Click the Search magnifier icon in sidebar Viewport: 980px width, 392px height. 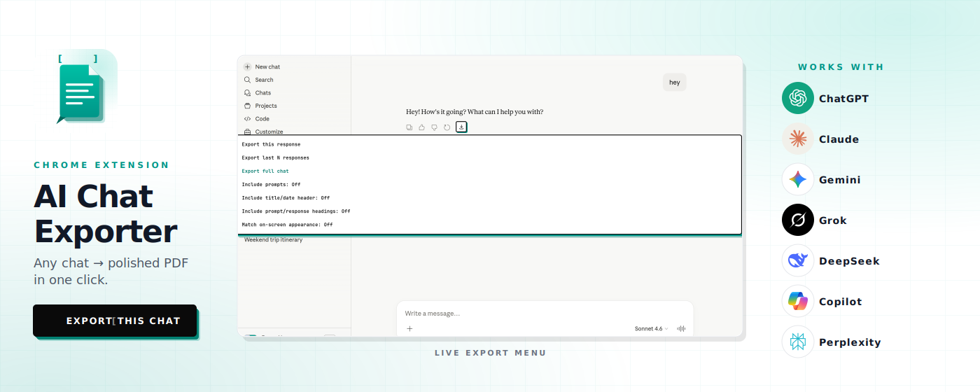pos(247,80)
